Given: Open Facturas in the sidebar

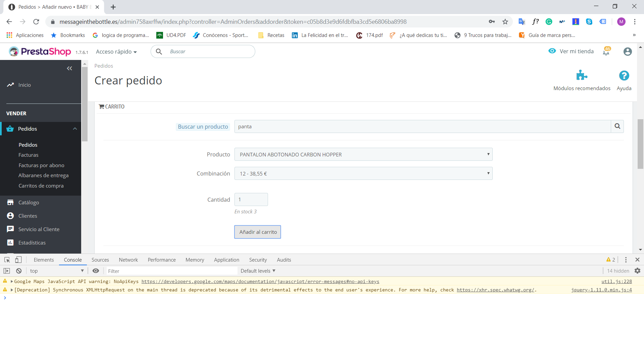Looking at the screenshot, I should pyautogui.click(x=29, y=155).
